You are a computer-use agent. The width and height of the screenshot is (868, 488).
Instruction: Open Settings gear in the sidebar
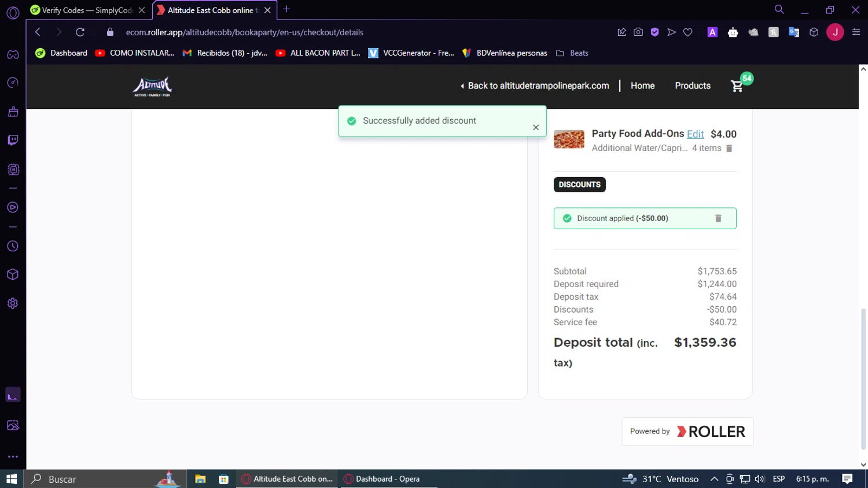click(x=13, y=303)
